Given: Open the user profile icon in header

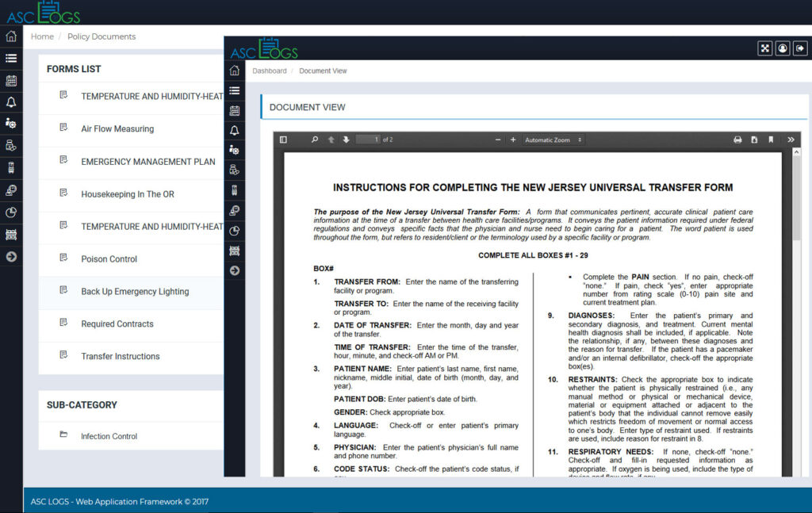Looking at the screenshot, I should click(783, 48).
